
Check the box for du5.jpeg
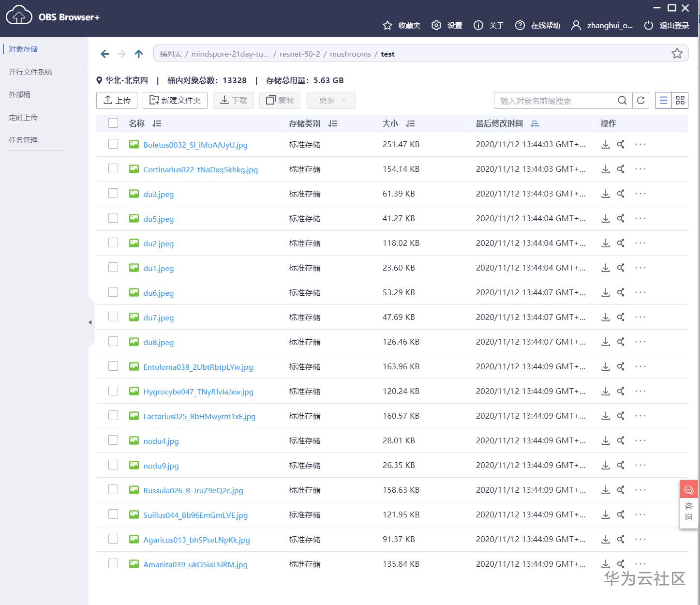pyautogui.click(x=113, y=218)
